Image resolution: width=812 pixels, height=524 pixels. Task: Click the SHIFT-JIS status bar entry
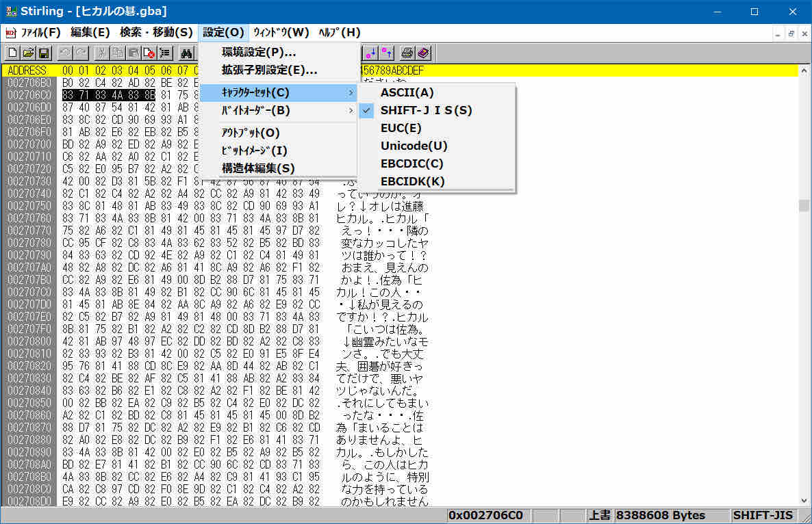click(763, 515)
